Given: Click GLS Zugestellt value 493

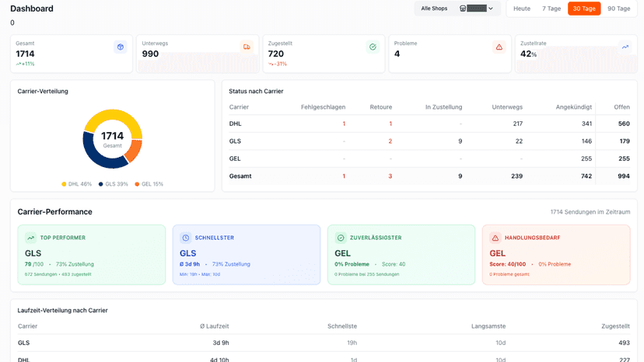Looking at the screenshot, I should [x=625, y=343].
